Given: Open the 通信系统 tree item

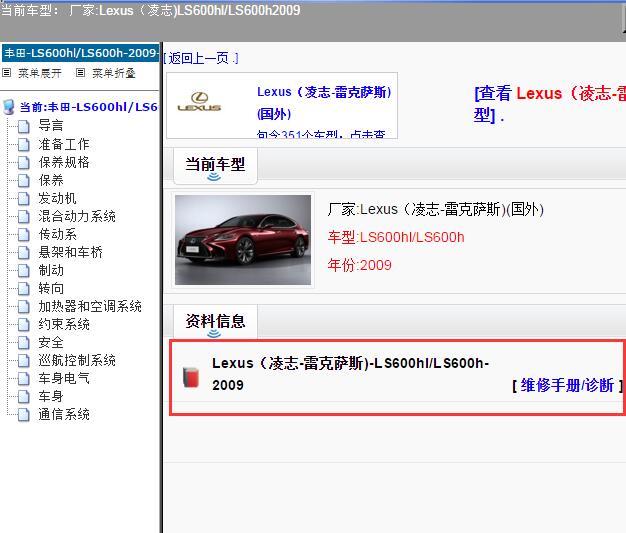Looking at the screenshot, I should (x=64, y=414).
